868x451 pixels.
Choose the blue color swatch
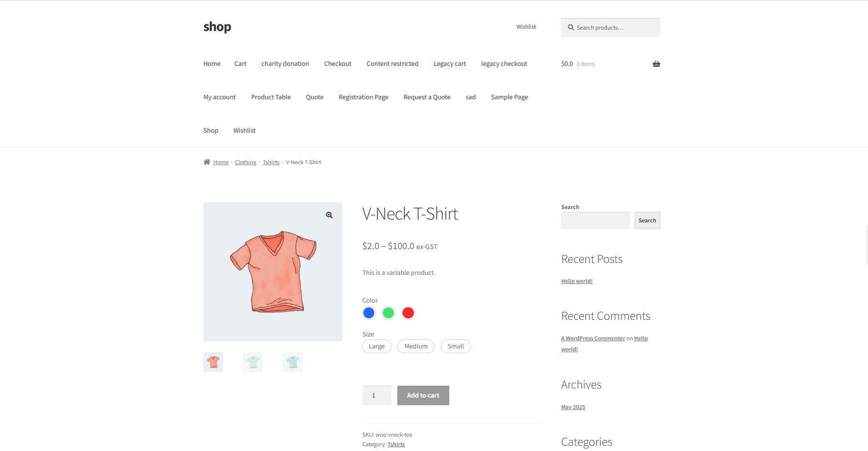click(x=369, y=313)
